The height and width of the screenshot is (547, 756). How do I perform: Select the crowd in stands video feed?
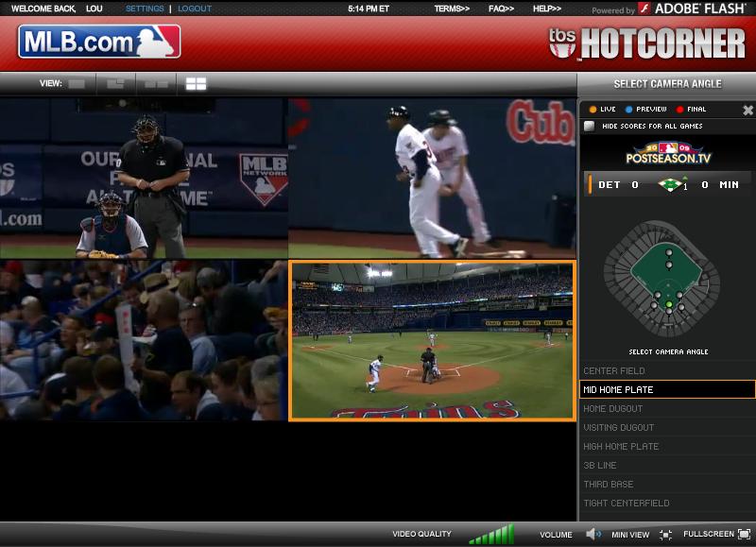pos(144,341)
